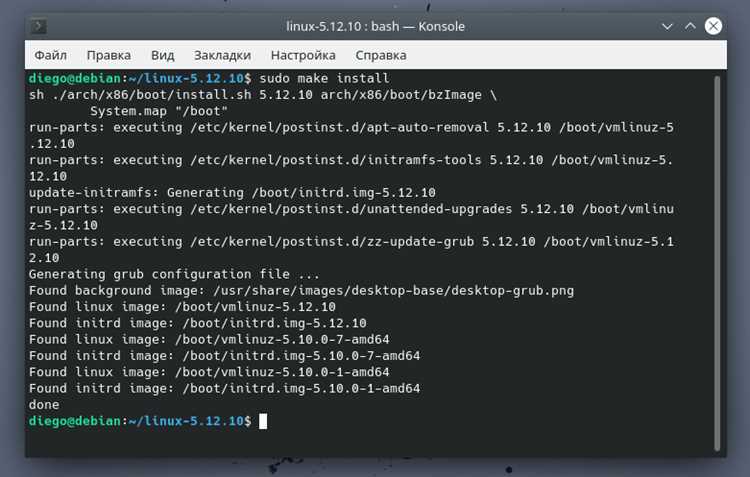Open the Правка menu
The height and width of the screenshot is (477, 750).
pos(109,55)
